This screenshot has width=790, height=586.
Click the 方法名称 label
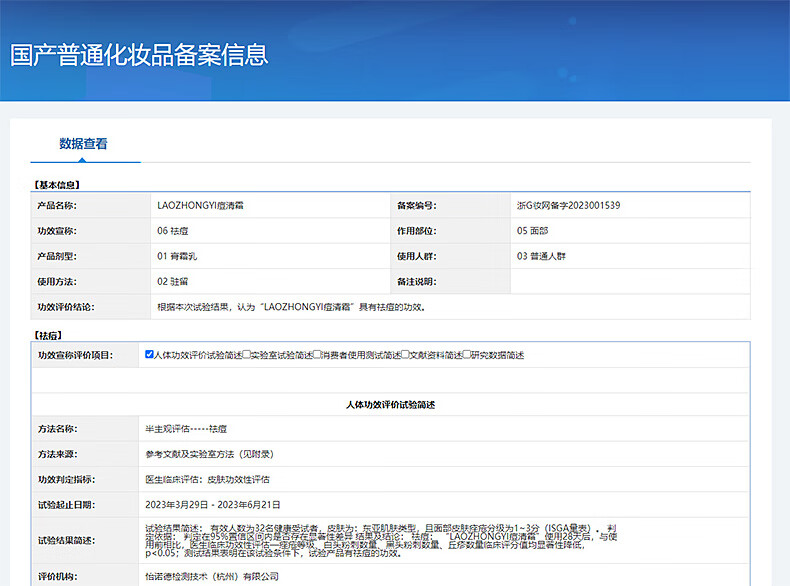pos(58,429)
